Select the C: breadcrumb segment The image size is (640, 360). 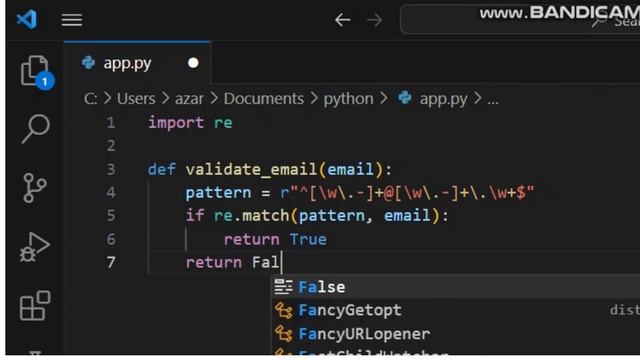(91, 99)
